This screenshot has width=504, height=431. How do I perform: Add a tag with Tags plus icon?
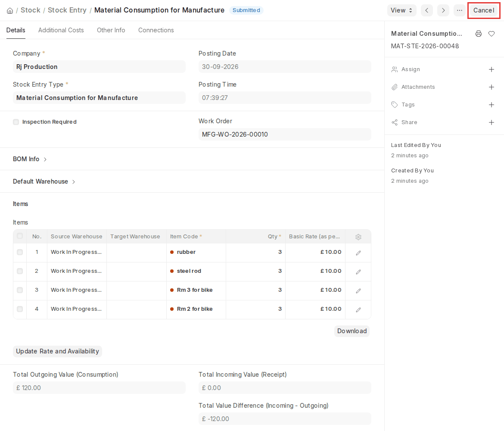[492, 105]
